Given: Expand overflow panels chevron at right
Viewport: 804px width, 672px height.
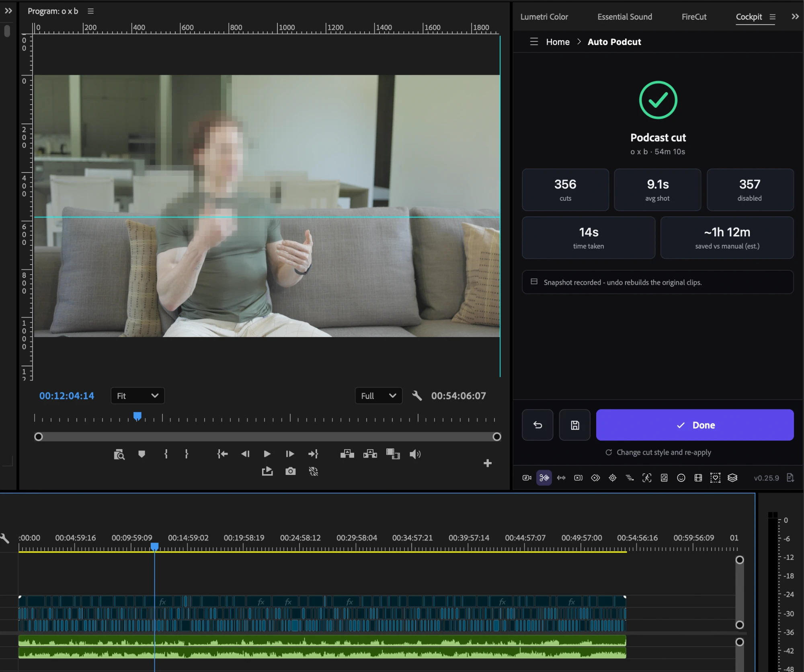Looking at the screenshot, I should (795, 16).
